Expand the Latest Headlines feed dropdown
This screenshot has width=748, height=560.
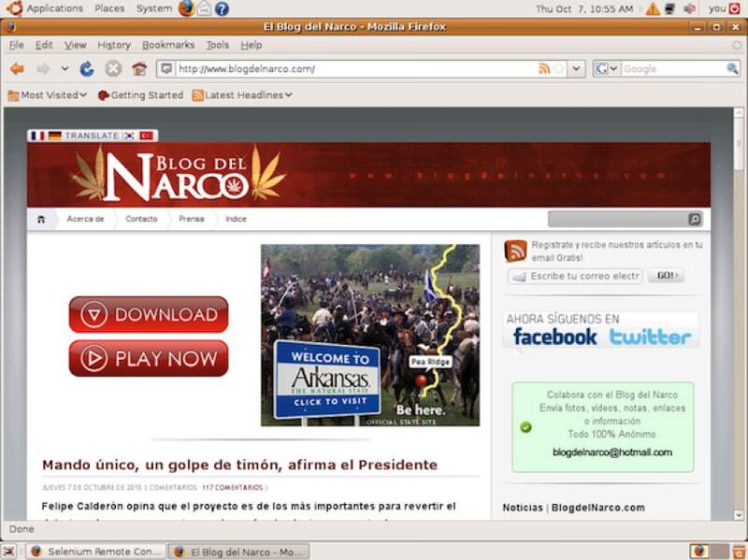(x=242, y=95)
